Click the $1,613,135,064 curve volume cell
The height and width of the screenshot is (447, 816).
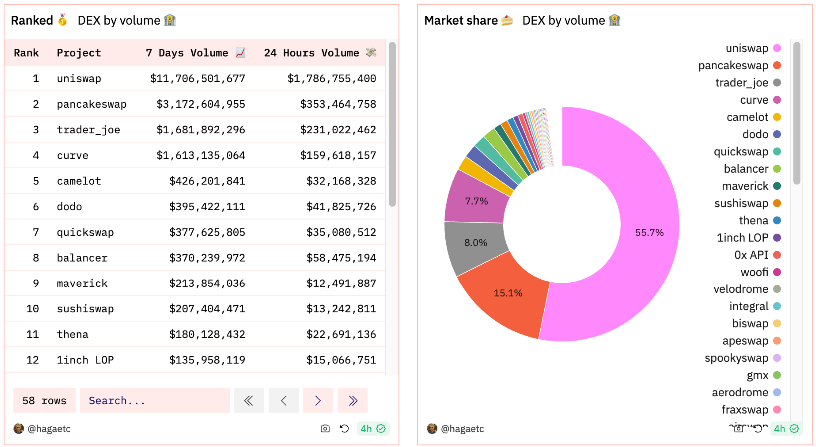coord(201,155)
